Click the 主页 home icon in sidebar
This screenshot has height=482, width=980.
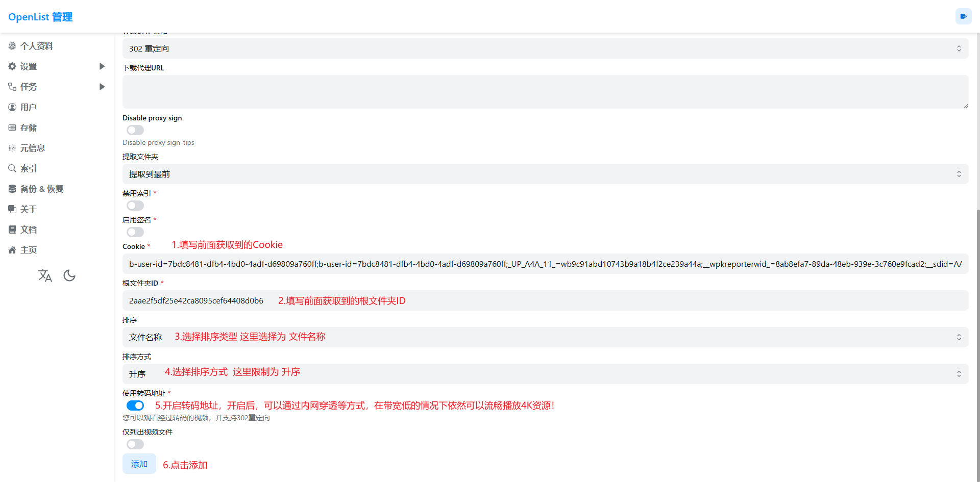pyautogui.click(x=12, y=250)
